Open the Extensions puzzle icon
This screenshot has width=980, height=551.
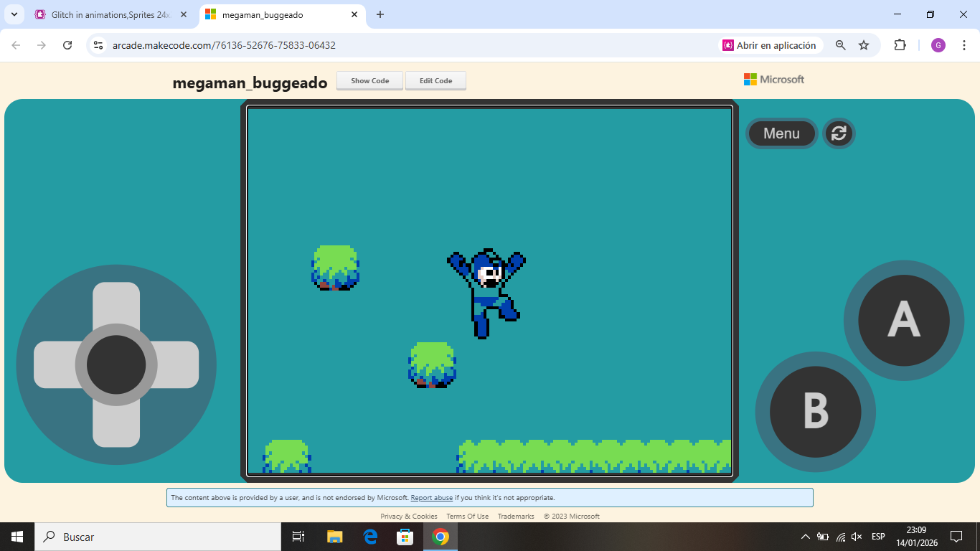pyautogui.click(x=900, y=45)
